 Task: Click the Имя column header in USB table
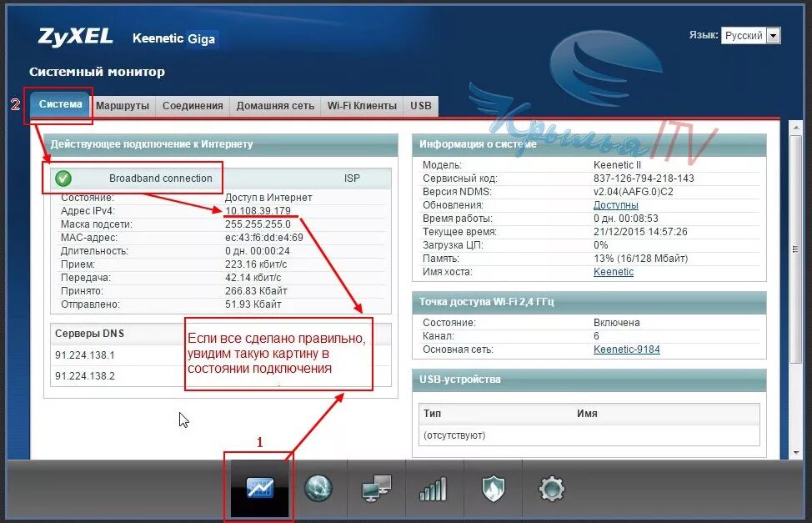(x=587, y=414)
